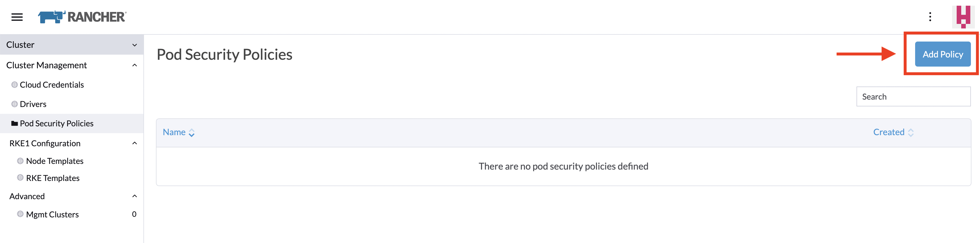Select the Node Templates globe icon
The image size is (980, 243).
coord(20,160)
